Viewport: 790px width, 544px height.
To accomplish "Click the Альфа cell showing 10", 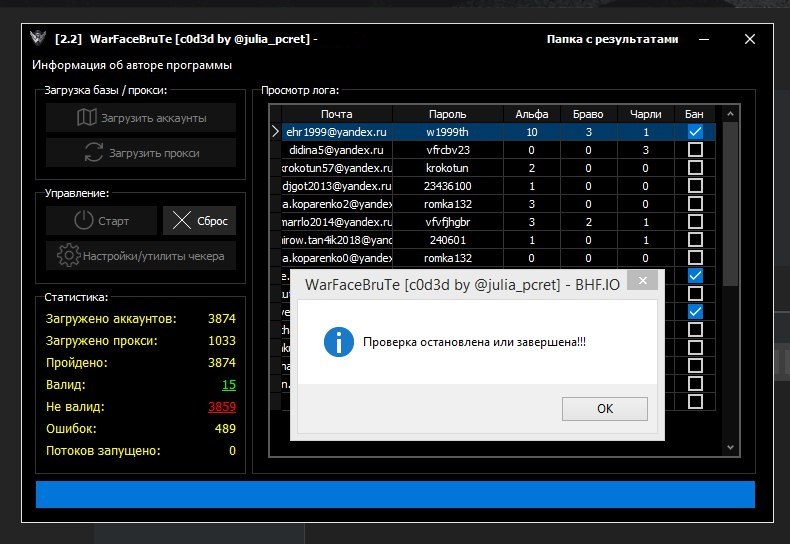I will (532, 132).
